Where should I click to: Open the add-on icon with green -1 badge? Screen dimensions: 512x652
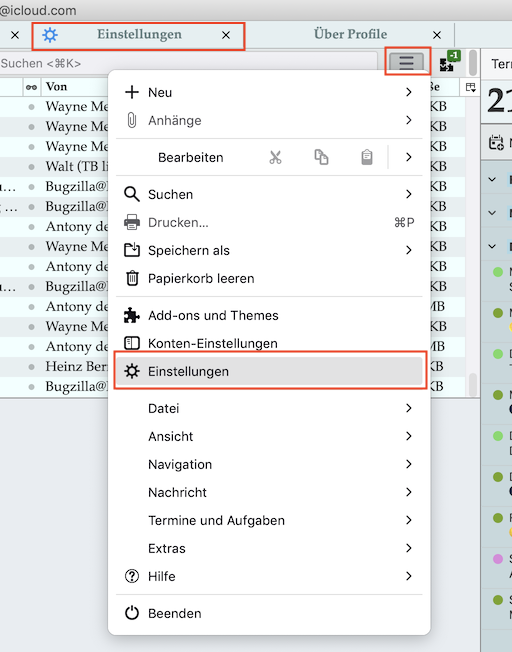click(x=449, y=62)
